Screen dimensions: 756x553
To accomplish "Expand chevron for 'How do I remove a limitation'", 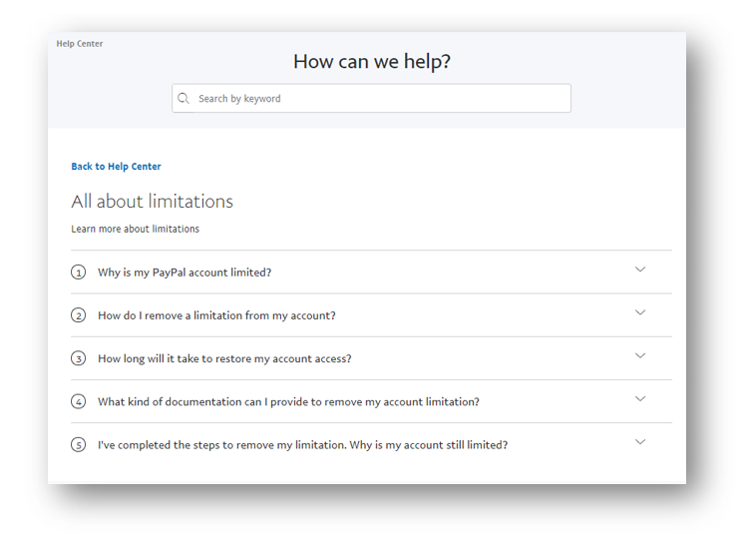I will (640, 312).
